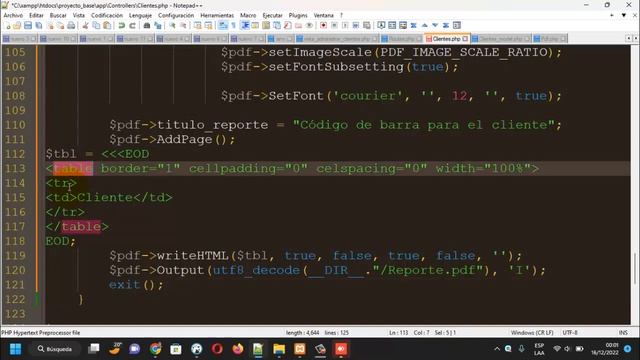
Task: Open the Plugins menu
Action: pos(298,15)
